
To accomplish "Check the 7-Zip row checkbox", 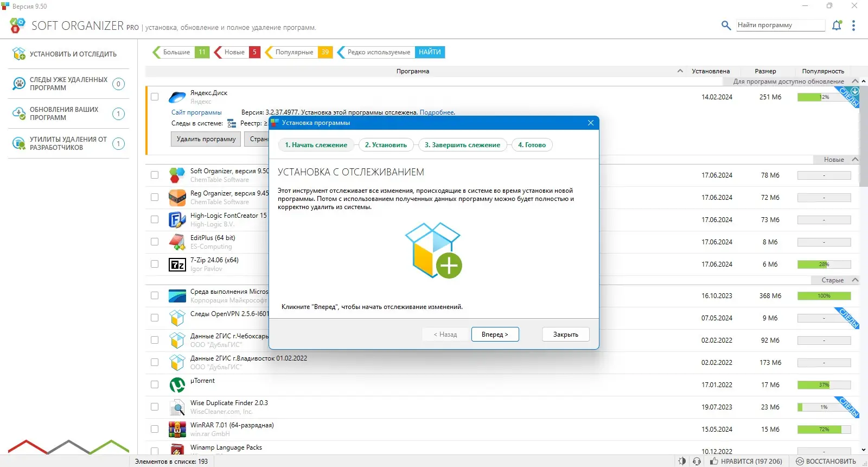I will tap(155, 264).
